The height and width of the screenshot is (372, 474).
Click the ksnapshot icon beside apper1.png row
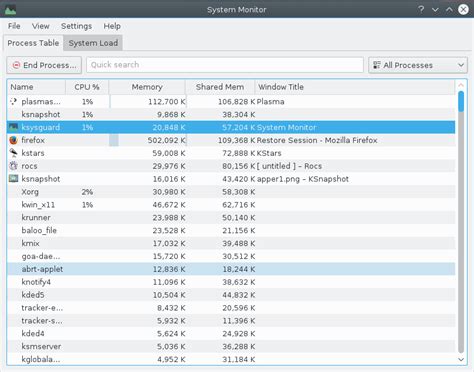[13, 179]
